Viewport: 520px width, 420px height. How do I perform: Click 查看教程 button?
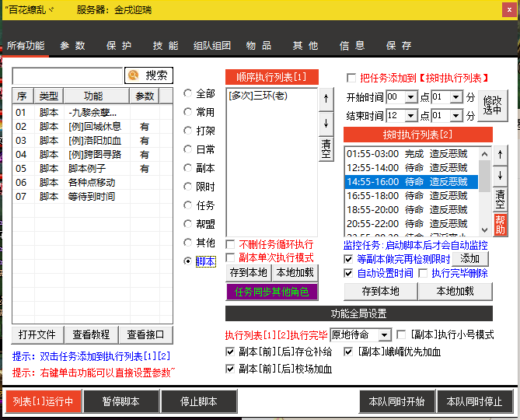[x=91, y=334]
